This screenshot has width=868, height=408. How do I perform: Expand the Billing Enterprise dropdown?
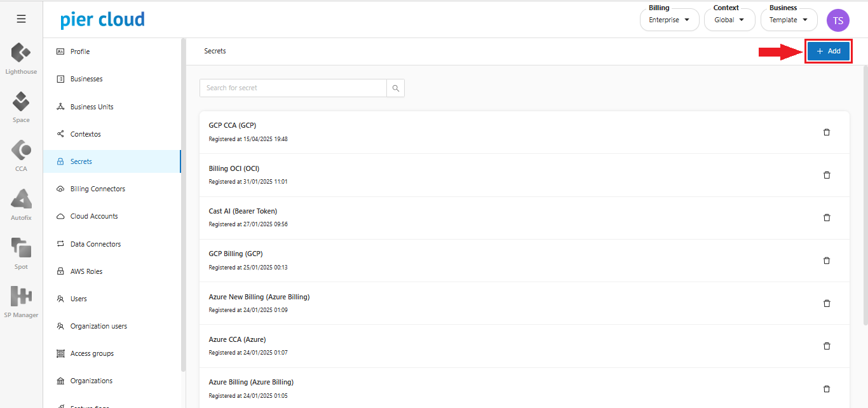pyautogui.click(x=669, y=20)
